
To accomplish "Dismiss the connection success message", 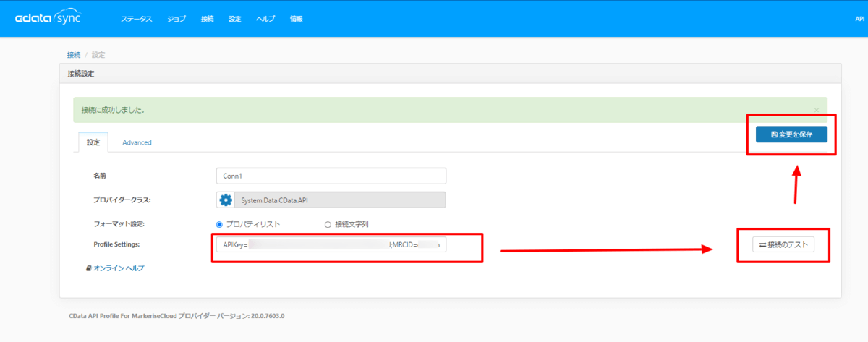I will (817, 110).
